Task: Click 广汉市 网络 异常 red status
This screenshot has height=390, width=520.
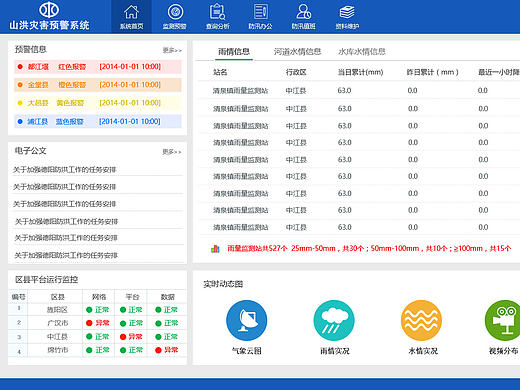Action: 98,323
